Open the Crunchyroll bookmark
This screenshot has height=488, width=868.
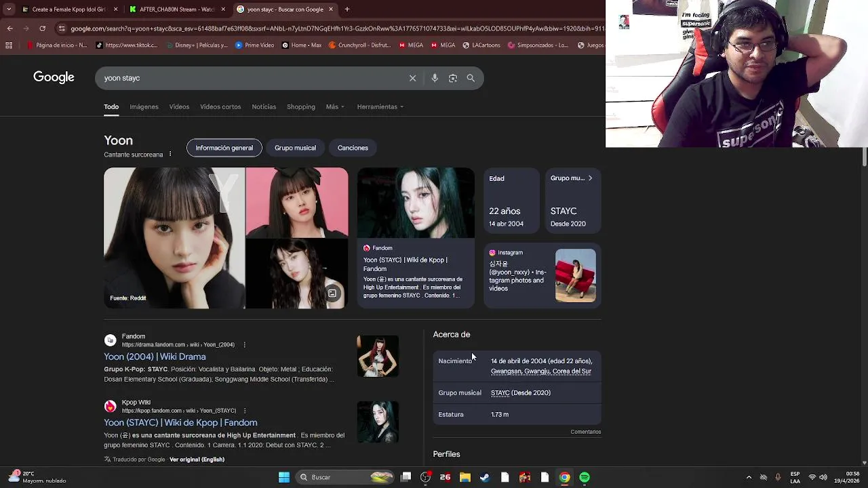coord(359,45)
